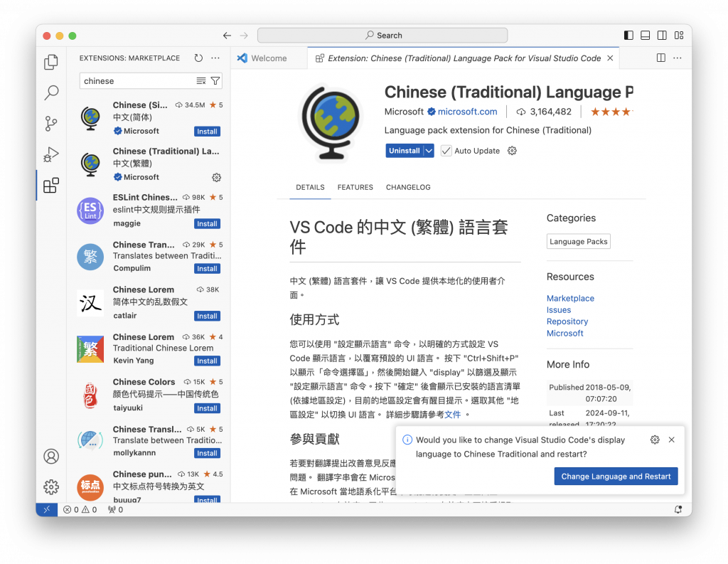Clear extensions search results icon
The image size is (728, 564).
pos(201,81)
